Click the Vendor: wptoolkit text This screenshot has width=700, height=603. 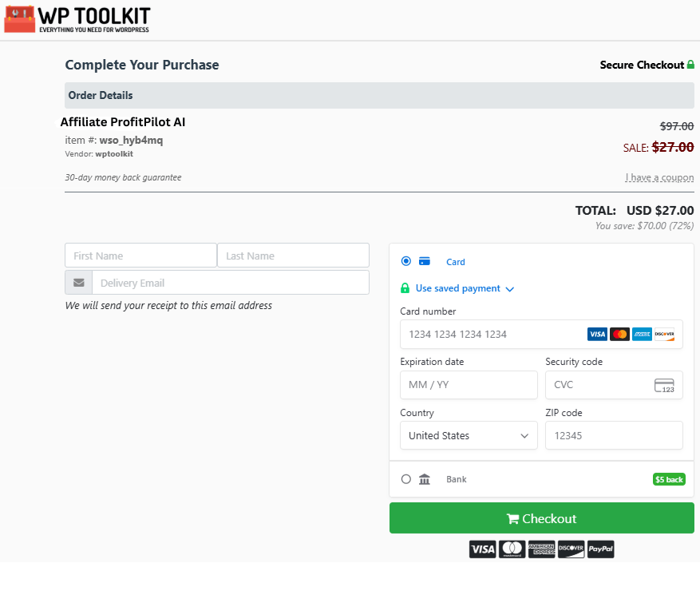click(x=99, y=153)
